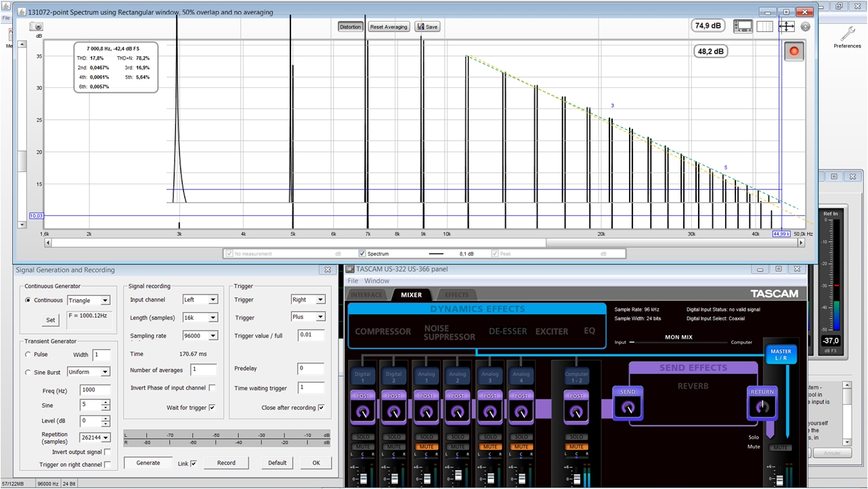The image size is (868, 489).
Task: Open the Preferences wrench icon
Action: 847,35
